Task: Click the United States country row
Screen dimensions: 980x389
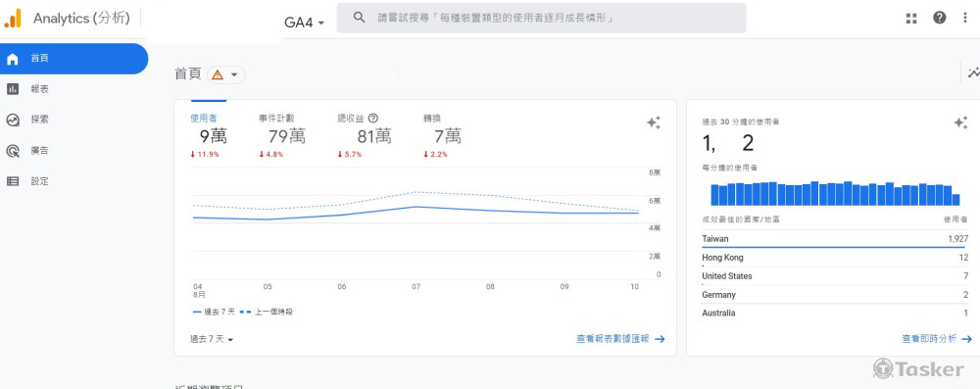Action: coord(835,276)
